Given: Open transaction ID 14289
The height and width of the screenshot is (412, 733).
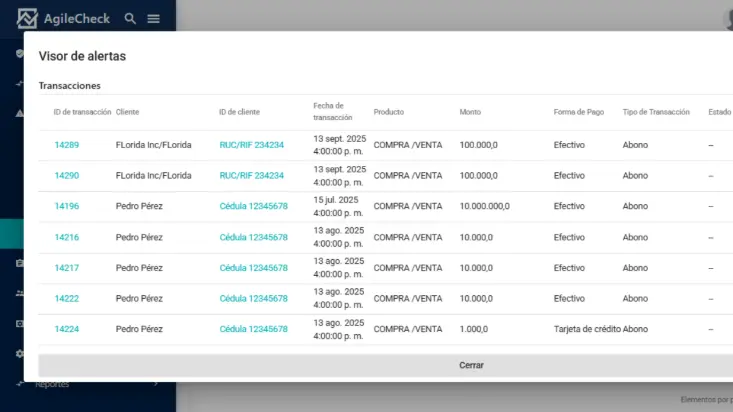Looking at the screenshot, I should point(66,145).
